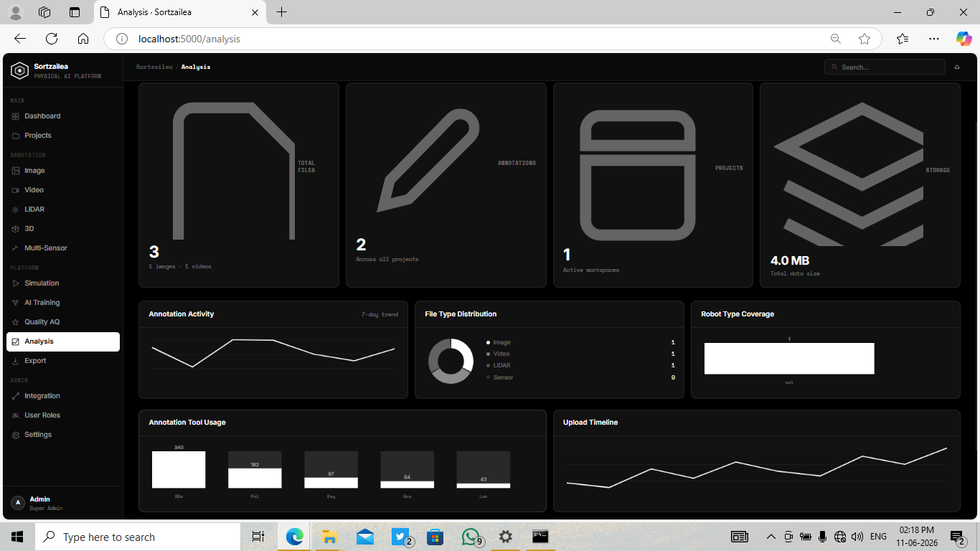Focus the Search input in header
This screenshot has width=980, height=551.
click(885, 67)
